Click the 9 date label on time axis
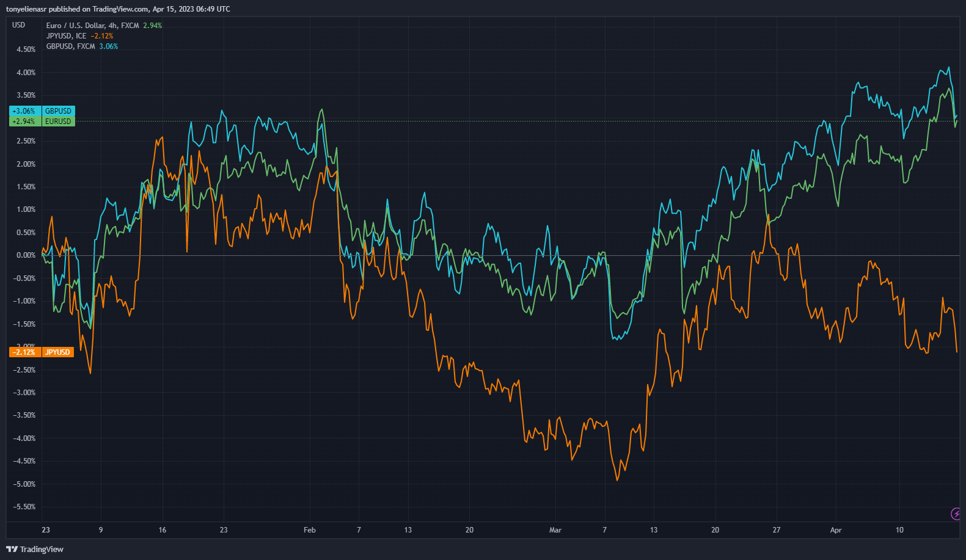The width and height of the screenshot is (966, 560). point(101,530)
